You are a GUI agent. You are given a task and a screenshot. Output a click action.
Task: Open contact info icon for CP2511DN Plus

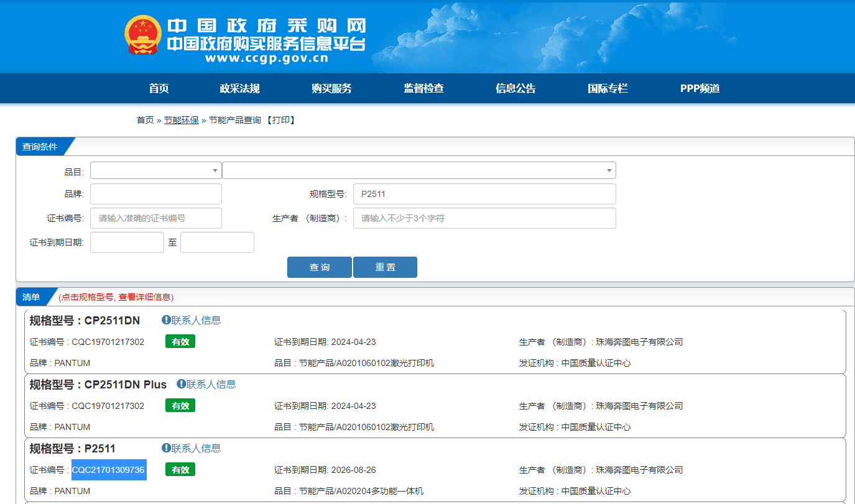click(x=181, y=384)
